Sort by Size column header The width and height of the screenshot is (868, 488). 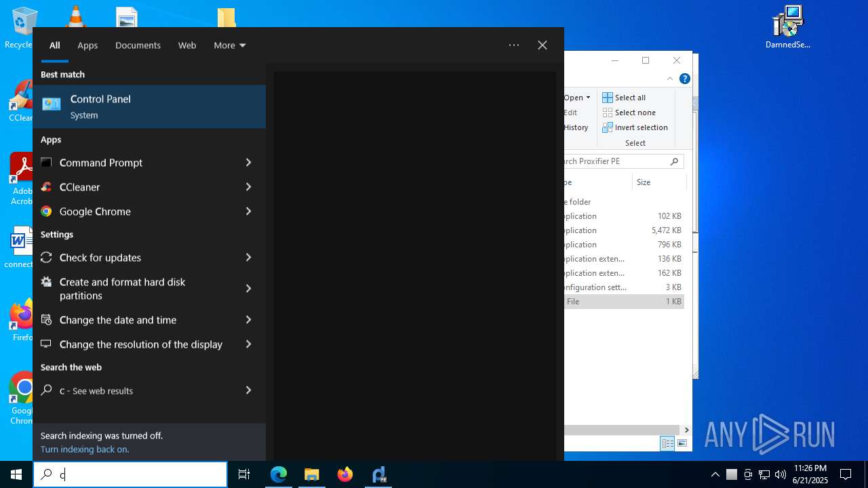click(658, 182)
